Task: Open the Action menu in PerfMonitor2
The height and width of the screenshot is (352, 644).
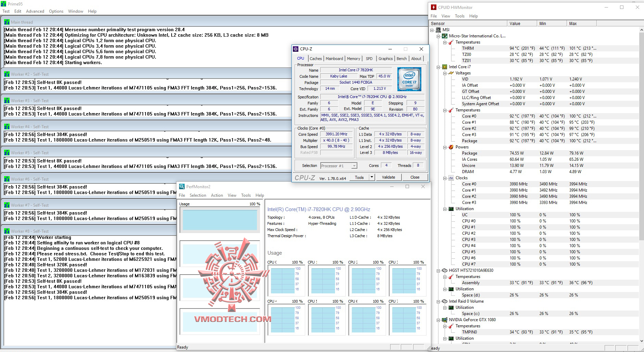Action: point(217,195)
